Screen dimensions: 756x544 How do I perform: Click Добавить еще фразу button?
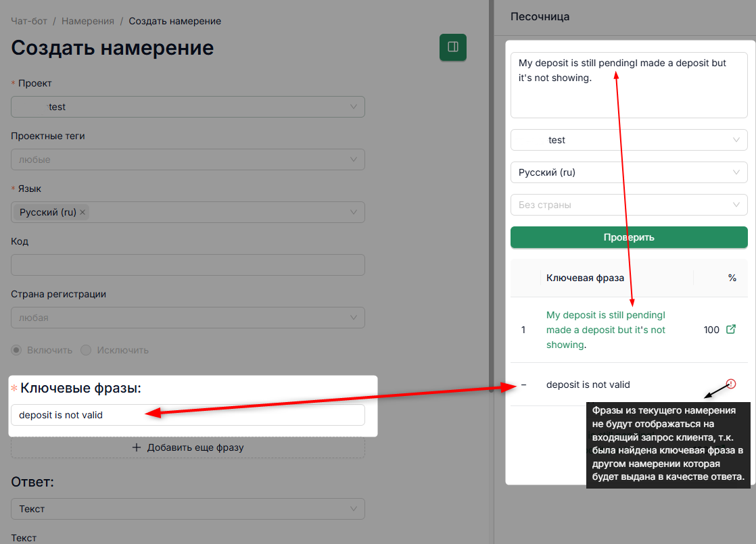click(x=188, y=447)
